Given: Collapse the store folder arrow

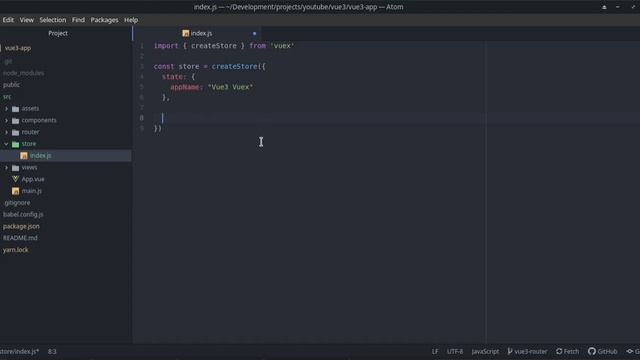Looking at the screenshot, I should pos(6,144).
